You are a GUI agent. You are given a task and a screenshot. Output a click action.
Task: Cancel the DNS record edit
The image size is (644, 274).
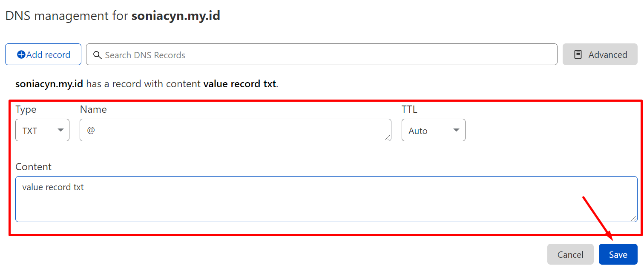[x=570, y=254]
